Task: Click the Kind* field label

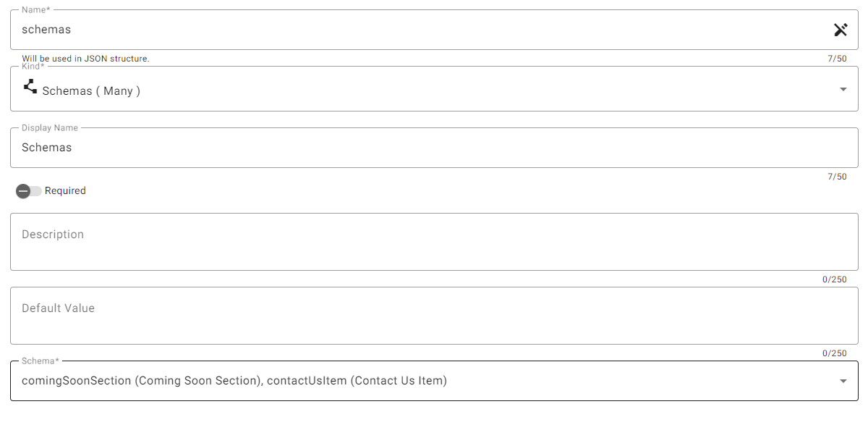Action: (x=33, y=67)
